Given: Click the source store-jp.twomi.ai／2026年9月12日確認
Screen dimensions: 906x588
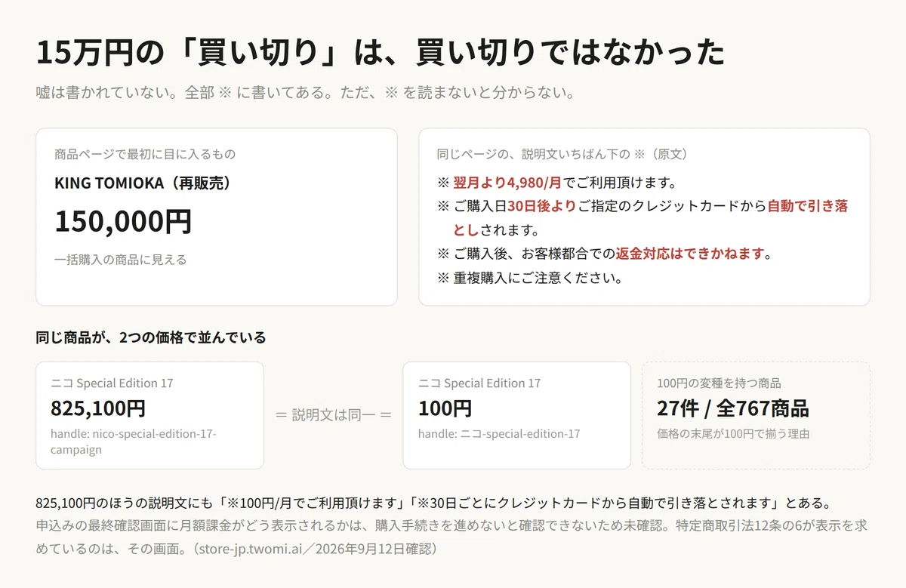Looking at the screenshot, I should (315, 549).
